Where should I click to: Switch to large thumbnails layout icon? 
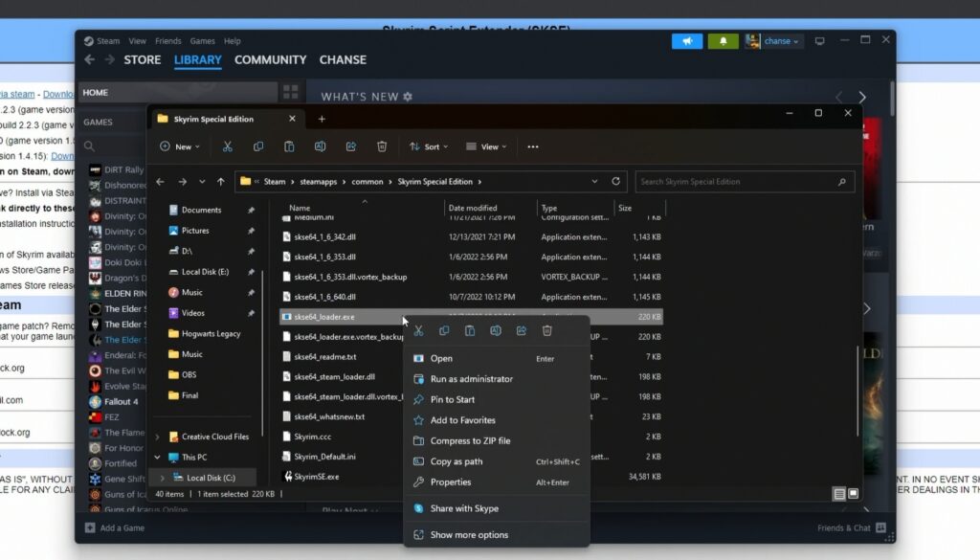853,494
